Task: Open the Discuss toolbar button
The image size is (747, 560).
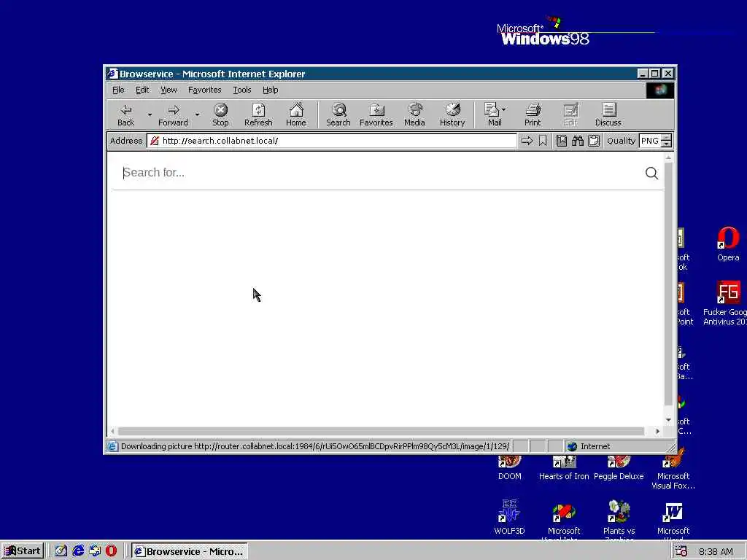Action: pos(608,115)
